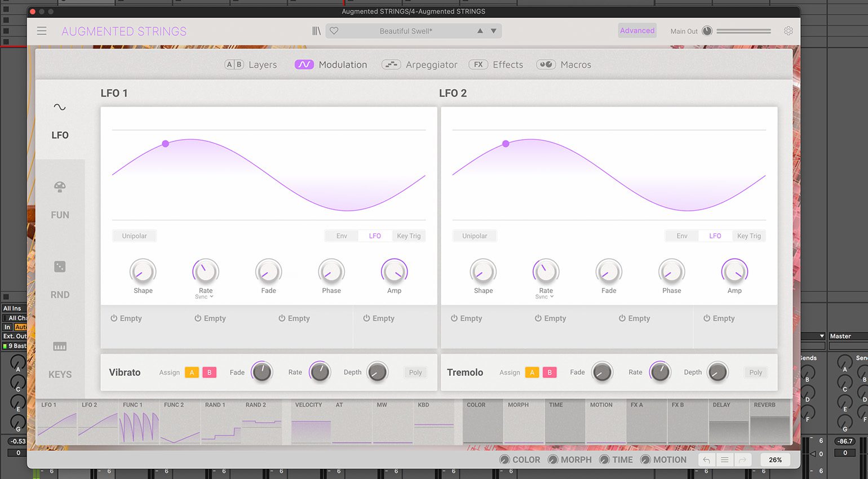Switch to the Macros tab
The width and height of the screenshot is (868, 479).
pyautogui.click(x=564, y=65)
